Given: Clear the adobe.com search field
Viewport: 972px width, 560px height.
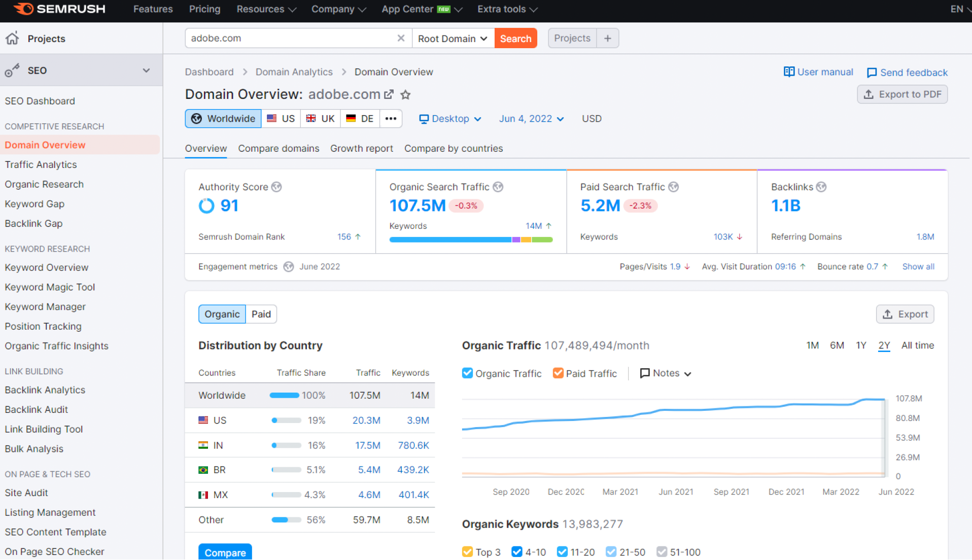Looking at the screenshot, I should [401, 38].
